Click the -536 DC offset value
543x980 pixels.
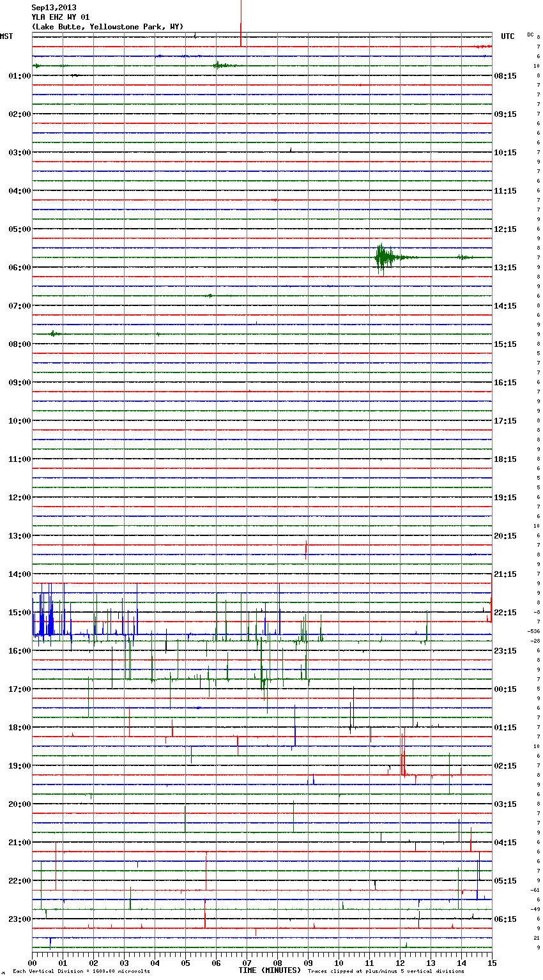coord(533,631)
